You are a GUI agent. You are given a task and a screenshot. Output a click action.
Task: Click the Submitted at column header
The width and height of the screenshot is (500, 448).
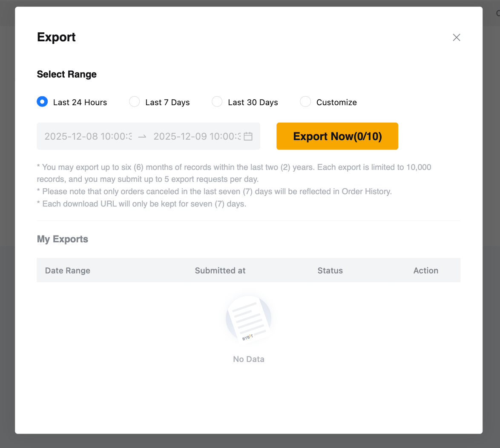point(220,270)
